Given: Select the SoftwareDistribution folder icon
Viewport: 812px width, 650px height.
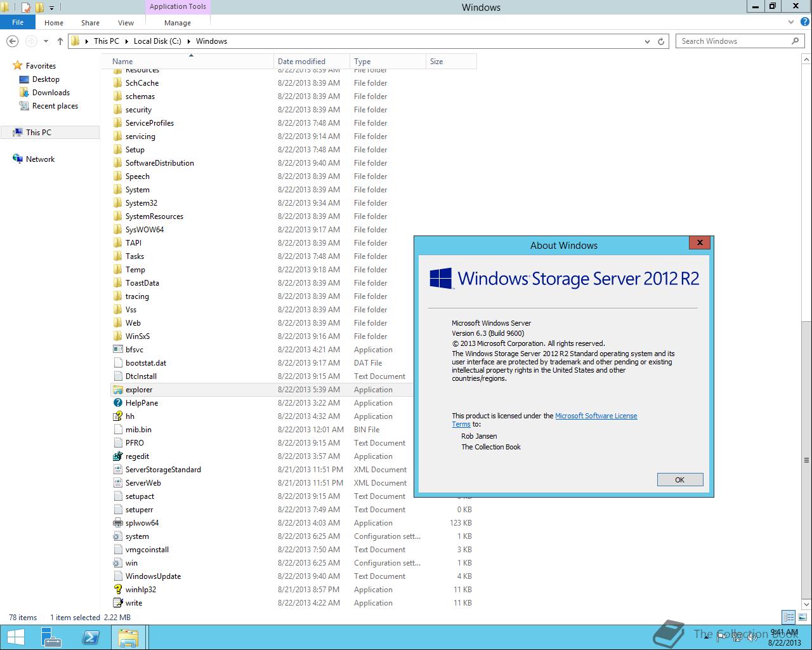Looking at the screenshot, I should [x=118, y=163].
